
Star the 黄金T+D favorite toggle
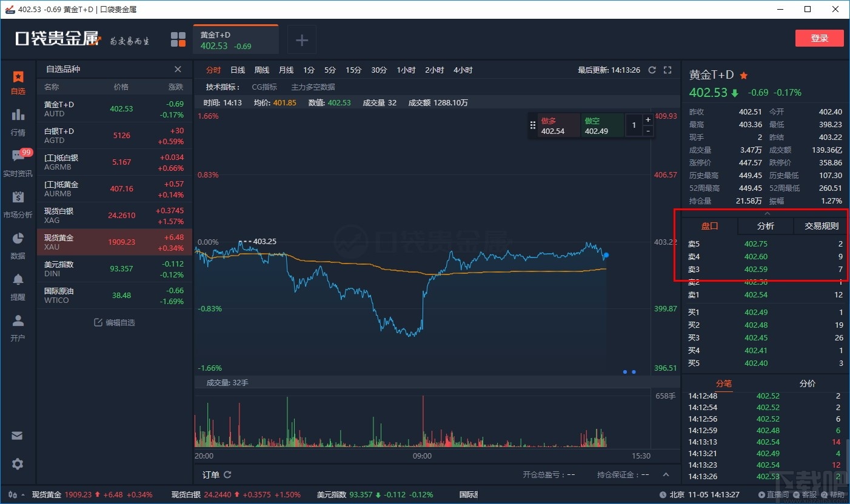(744, 75)
